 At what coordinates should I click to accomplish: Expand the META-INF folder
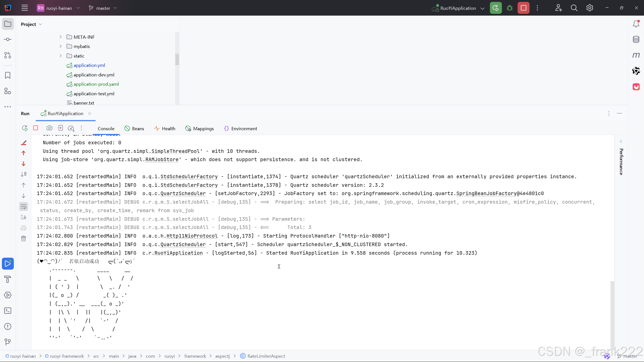(x=60, y=37)
